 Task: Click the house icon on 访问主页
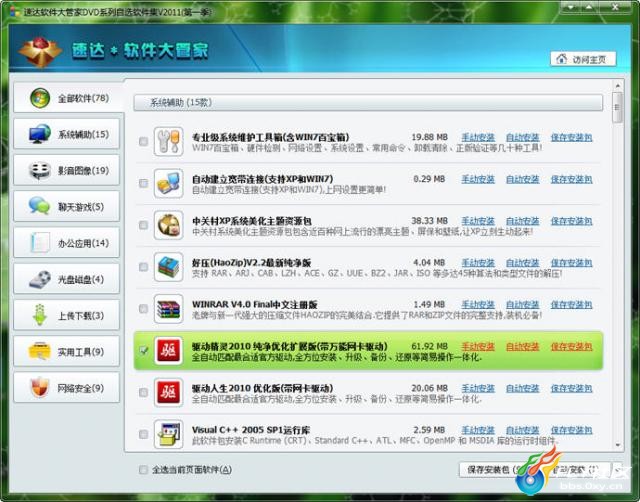(562, 59)
